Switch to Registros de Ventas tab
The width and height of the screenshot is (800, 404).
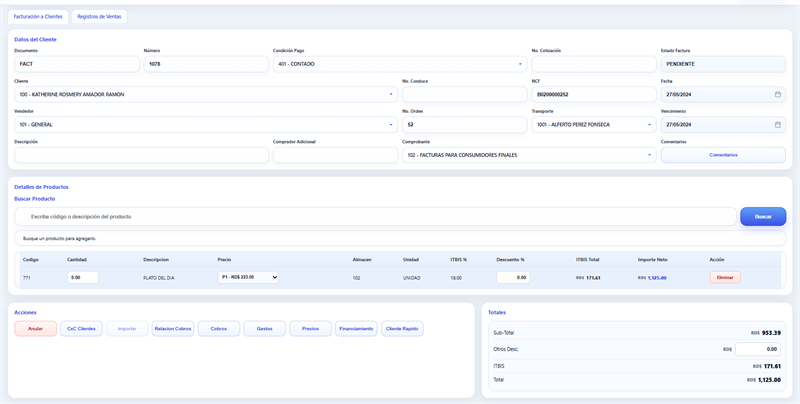click(x=99, y=17)
